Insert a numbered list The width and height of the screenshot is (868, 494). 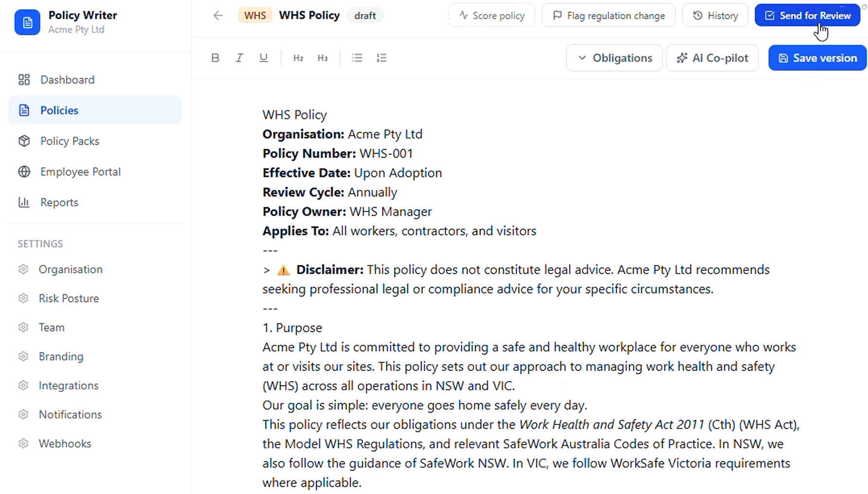382,58
